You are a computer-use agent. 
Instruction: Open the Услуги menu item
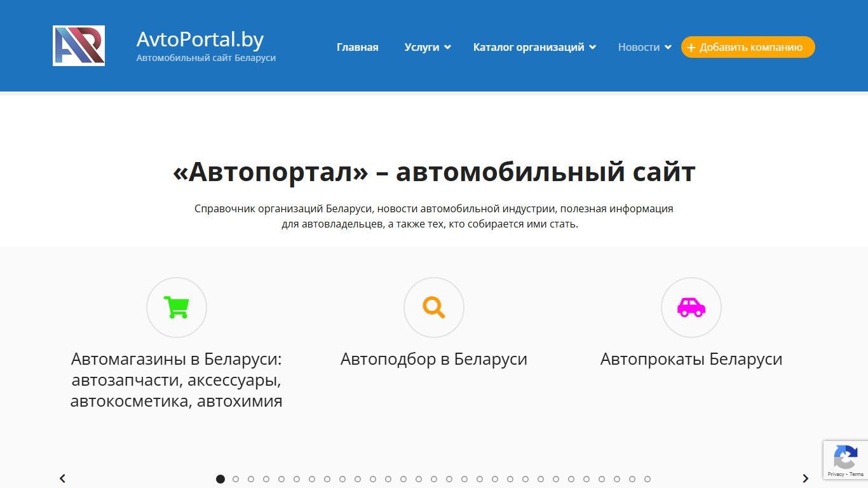pos(422,47)
